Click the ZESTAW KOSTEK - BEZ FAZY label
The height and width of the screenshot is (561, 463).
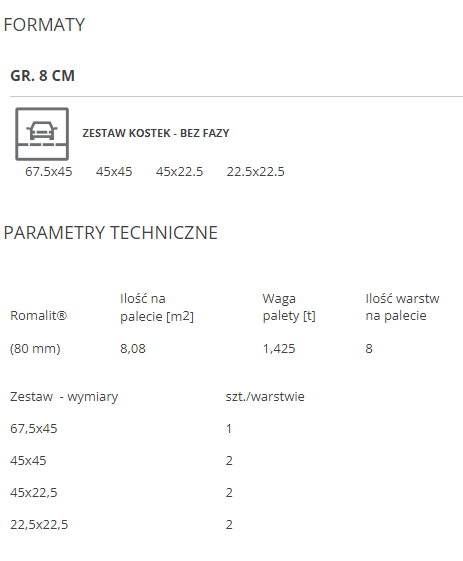[156, 133]
